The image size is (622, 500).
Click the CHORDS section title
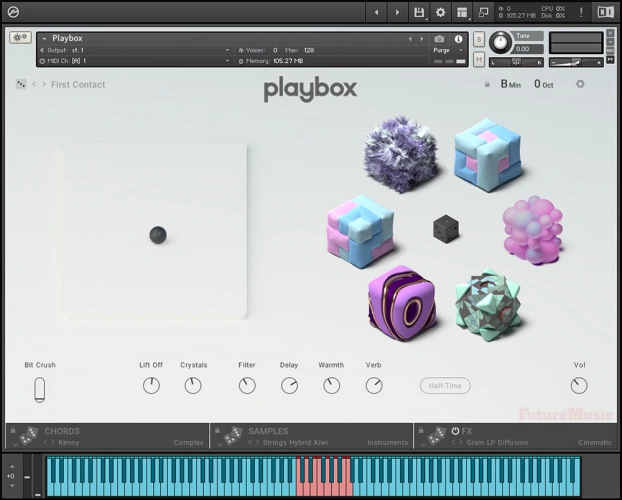[62, 431]
